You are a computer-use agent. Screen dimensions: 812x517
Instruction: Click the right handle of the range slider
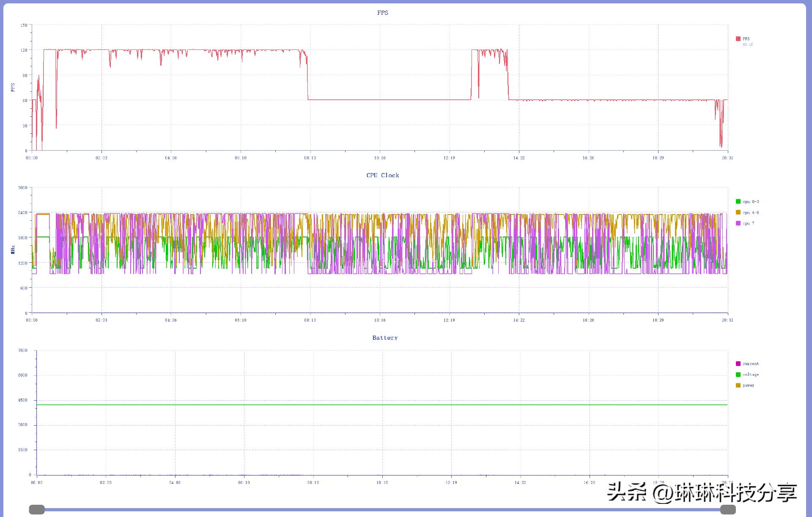tap(728, 509)
